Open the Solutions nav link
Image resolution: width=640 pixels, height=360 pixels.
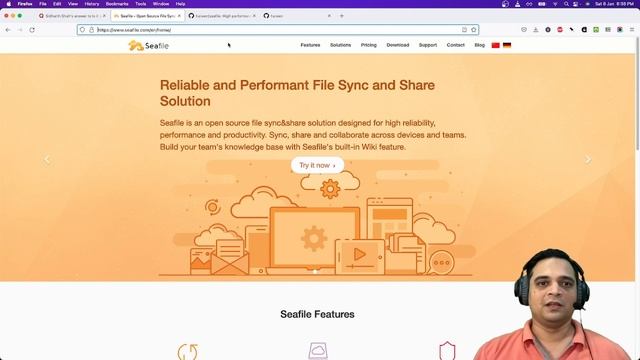tap(340, 45)
